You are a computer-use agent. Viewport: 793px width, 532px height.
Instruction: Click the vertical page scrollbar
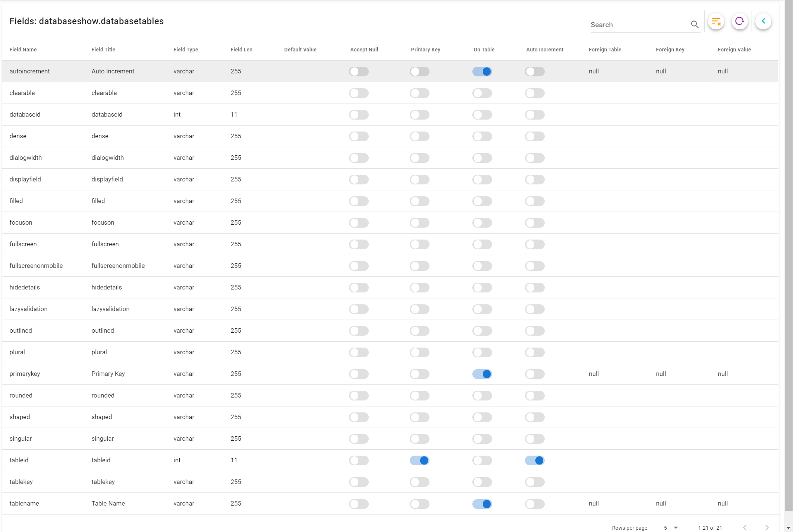(789, 261)
